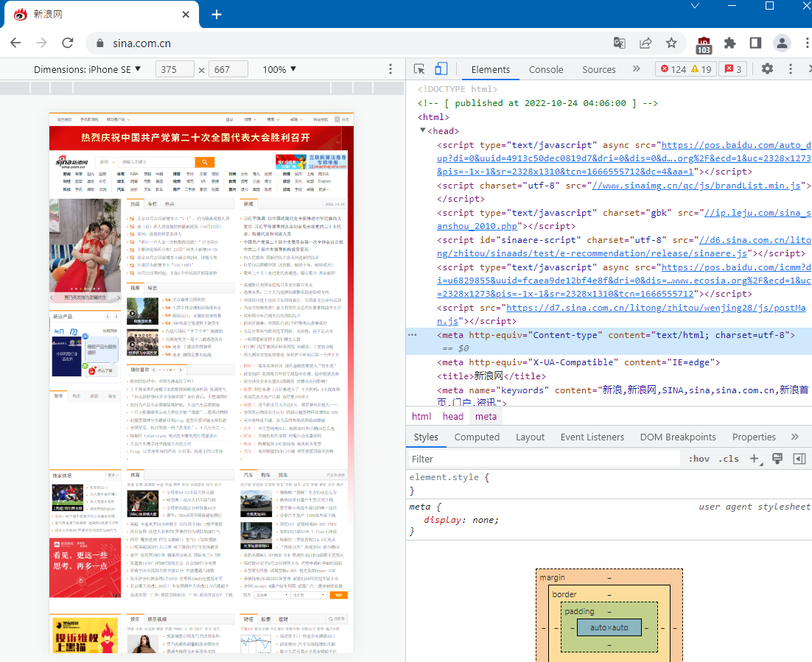The height and width of the screenshot is (662, 812).
Task: Open the translate page icon
Action: 620,43
